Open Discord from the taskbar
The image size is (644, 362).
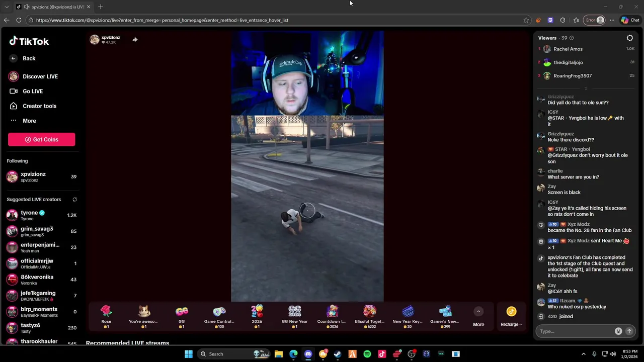(308, 354)
